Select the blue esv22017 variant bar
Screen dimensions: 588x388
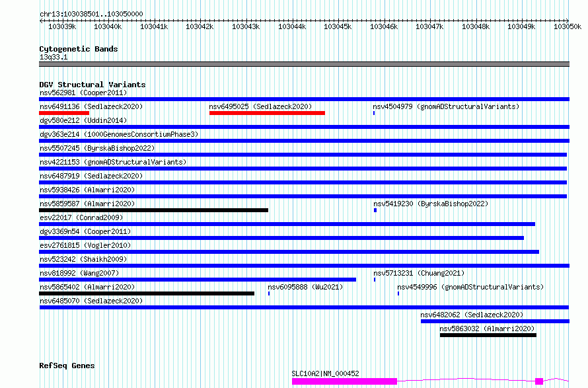coord(287,224)
